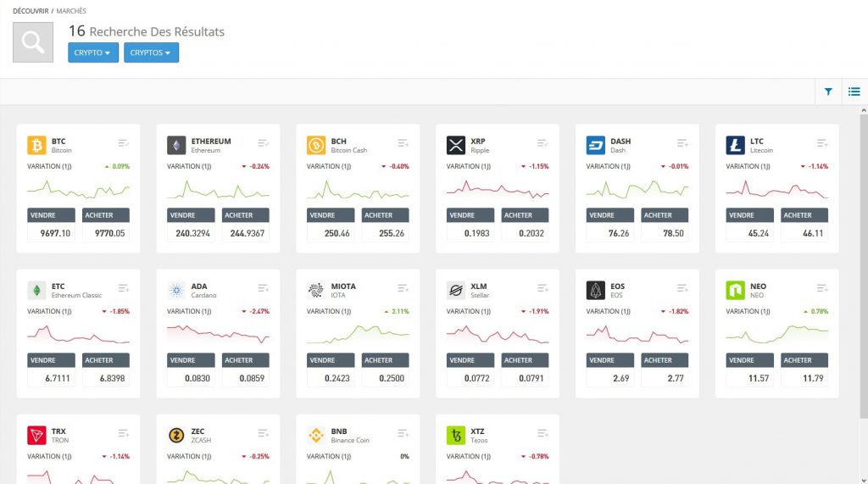
Task: Click ACHETER on the EOS card
Action: pos(665,360)
